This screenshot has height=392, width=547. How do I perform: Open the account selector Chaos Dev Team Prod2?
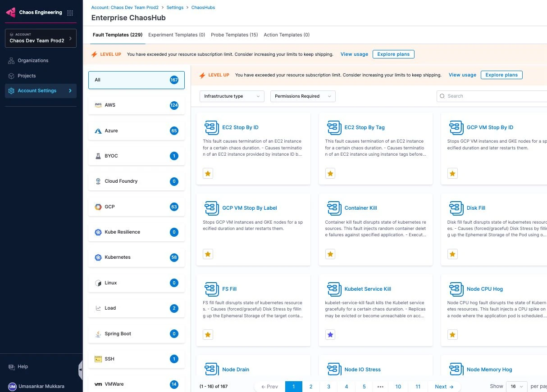[41, 38]
